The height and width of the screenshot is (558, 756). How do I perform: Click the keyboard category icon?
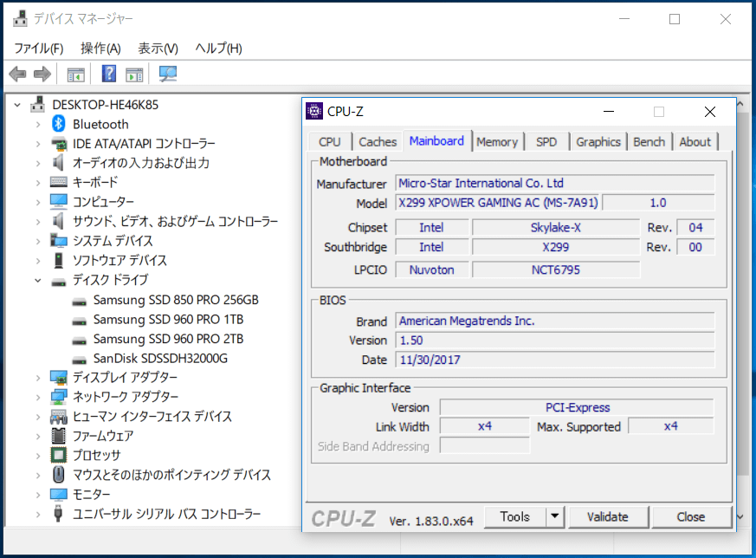click(59, 182)
